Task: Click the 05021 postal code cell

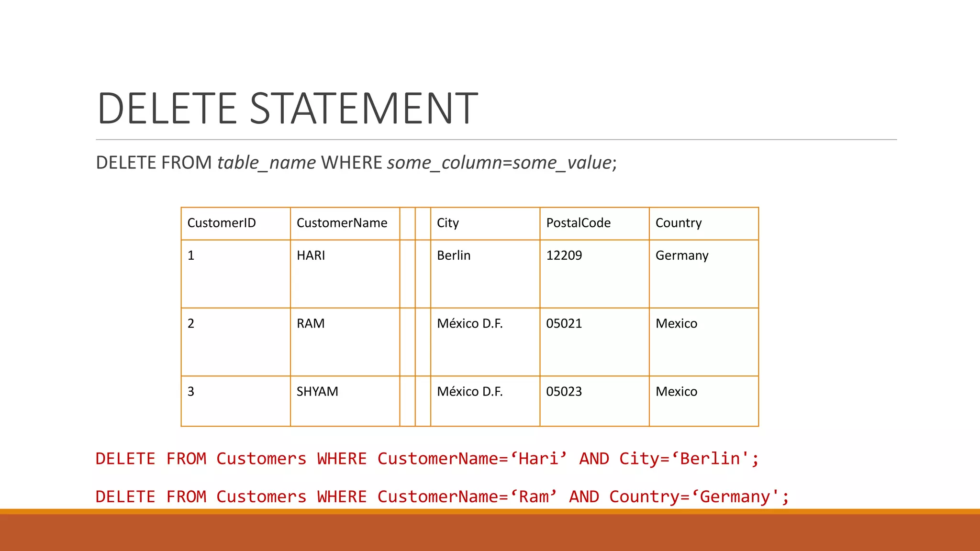Action: (x=564, y=324)
